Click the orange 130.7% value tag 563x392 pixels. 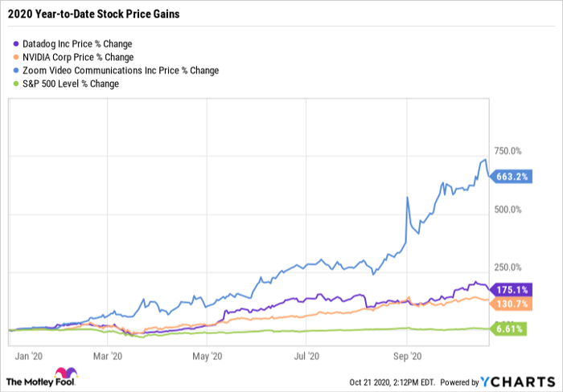pos(510,304)
